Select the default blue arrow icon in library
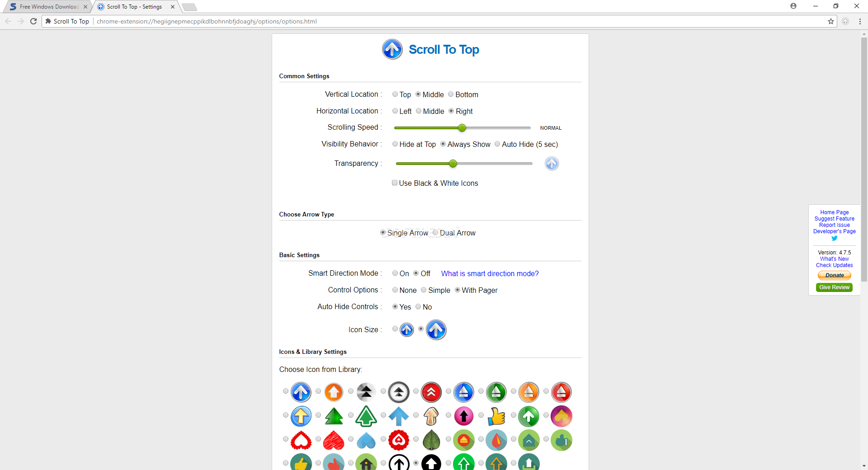This screenshot has width=868, height=470. 301,392
